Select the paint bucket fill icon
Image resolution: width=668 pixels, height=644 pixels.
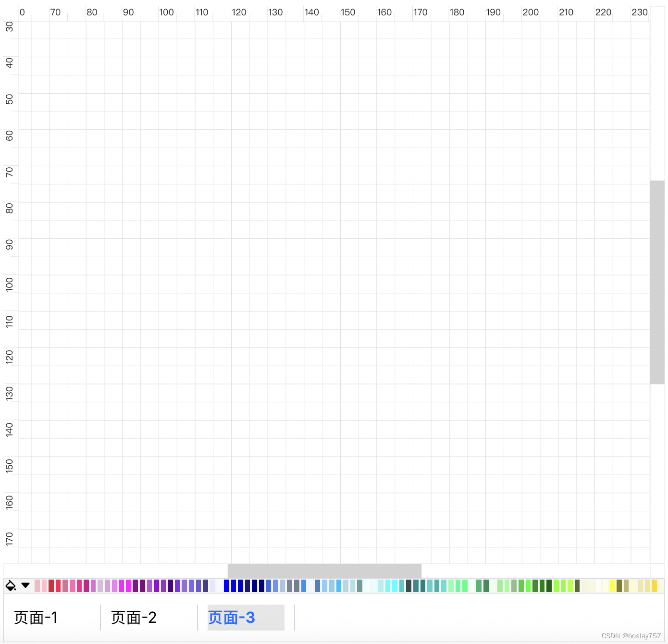(x=10, y=585)
